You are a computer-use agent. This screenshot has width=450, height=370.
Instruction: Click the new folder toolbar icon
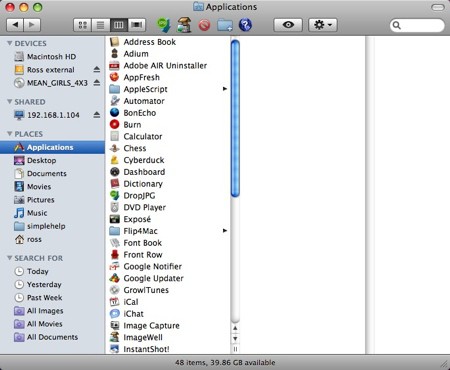click(225, 25)
